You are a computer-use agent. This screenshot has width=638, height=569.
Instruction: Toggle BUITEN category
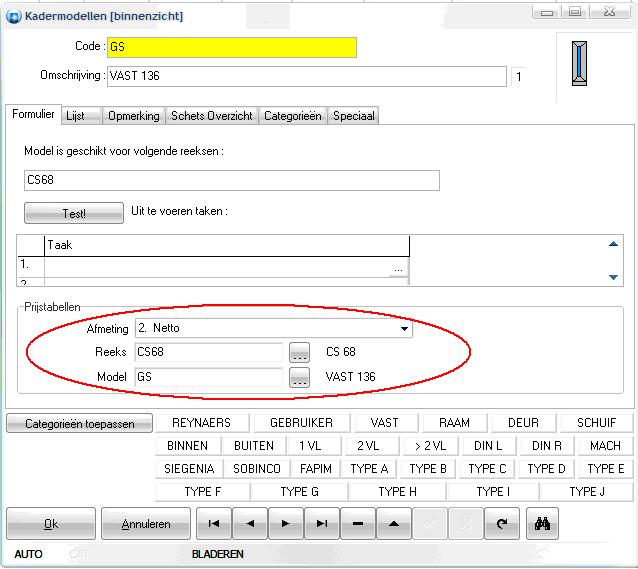(x=254, y=446)
